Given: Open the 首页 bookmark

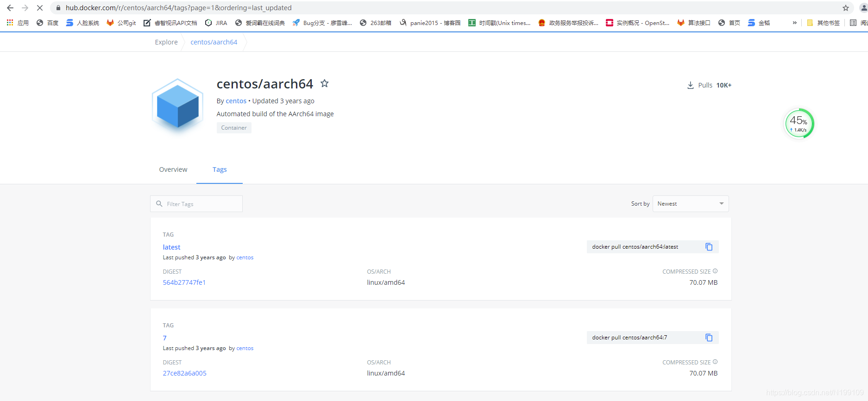Looking at the screenshot, I should coord(729,23).
